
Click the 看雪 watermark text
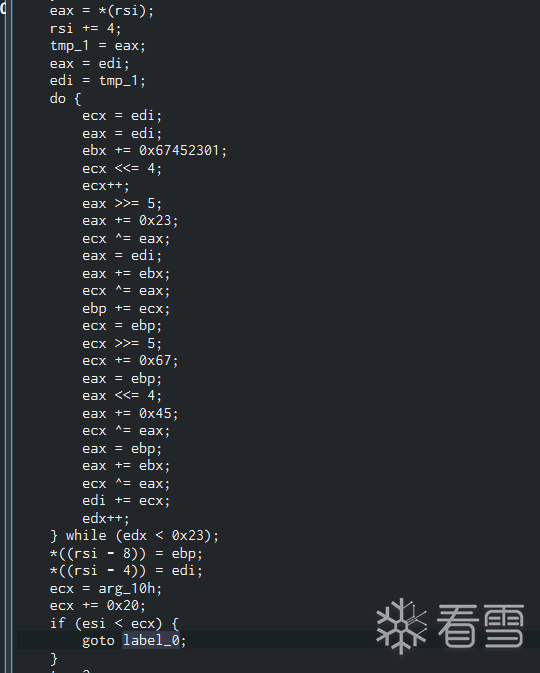point(480,626)
